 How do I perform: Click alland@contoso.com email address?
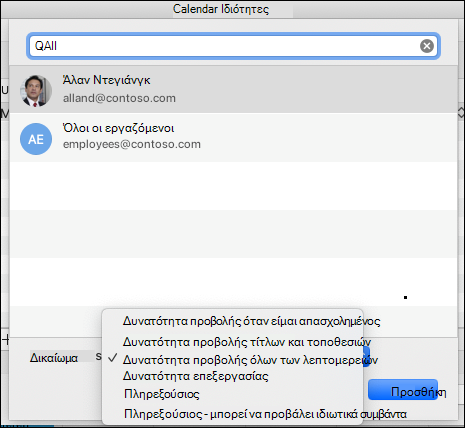tap(119, 98)
